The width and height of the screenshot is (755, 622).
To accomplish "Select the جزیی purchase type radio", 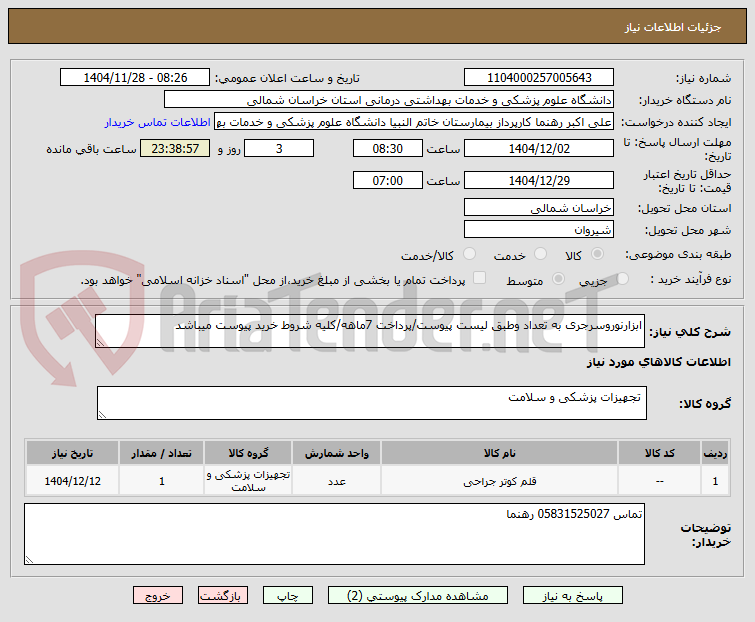I will (x=622, y=278).
